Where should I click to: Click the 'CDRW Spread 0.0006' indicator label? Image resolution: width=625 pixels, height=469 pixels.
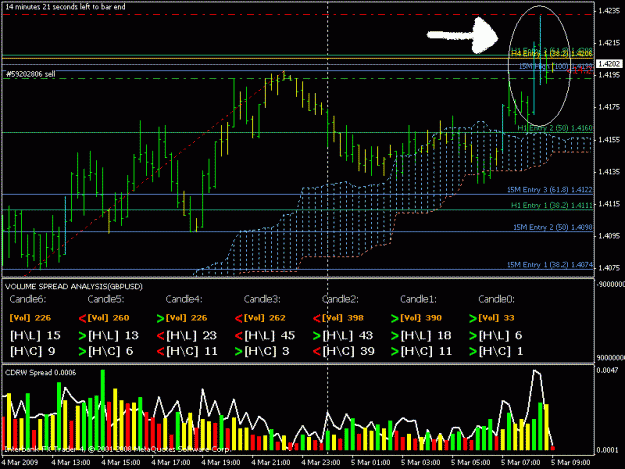(x=40, y=373)
